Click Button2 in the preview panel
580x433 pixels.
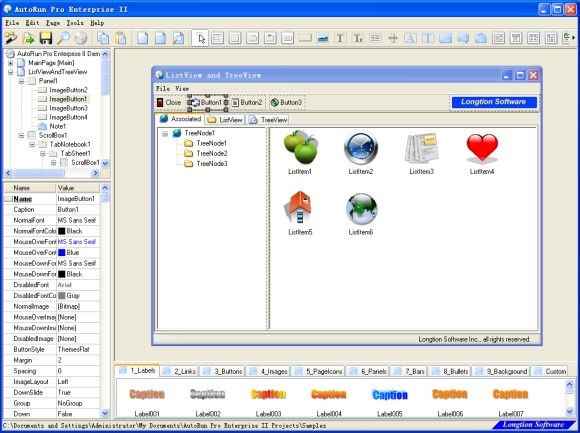point(247,102)
